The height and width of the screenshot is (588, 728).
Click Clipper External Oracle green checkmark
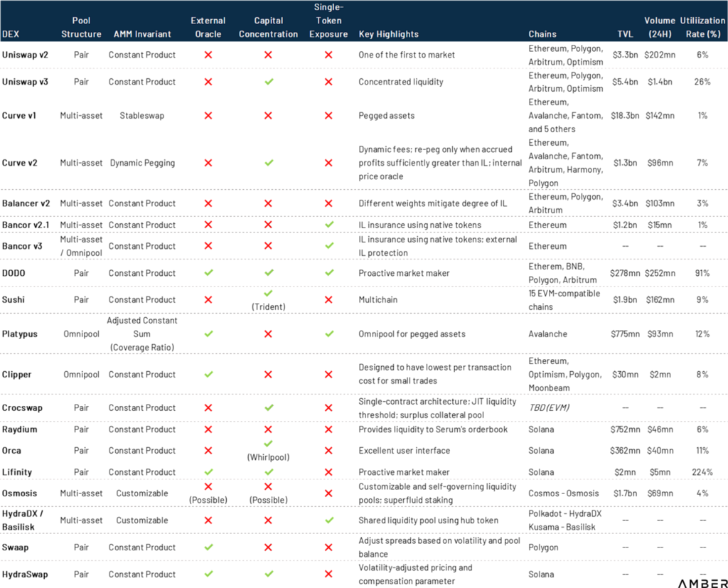208,374
